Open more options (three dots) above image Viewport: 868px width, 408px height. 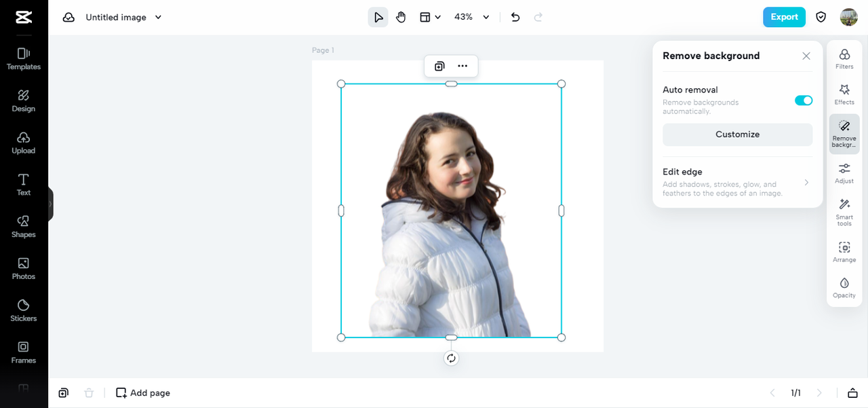462,66
